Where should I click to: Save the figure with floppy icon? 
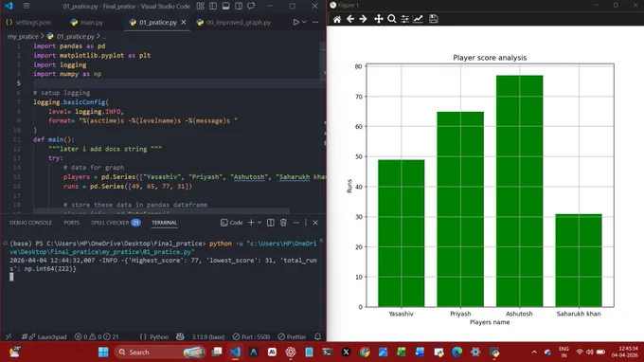434,19
